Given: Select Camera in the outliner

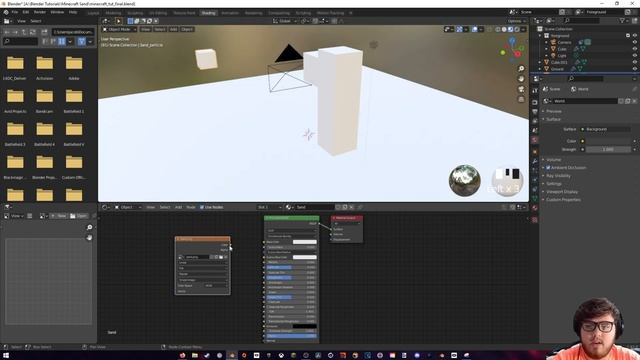Looking at the screenshot, I should tap(564, 42).
